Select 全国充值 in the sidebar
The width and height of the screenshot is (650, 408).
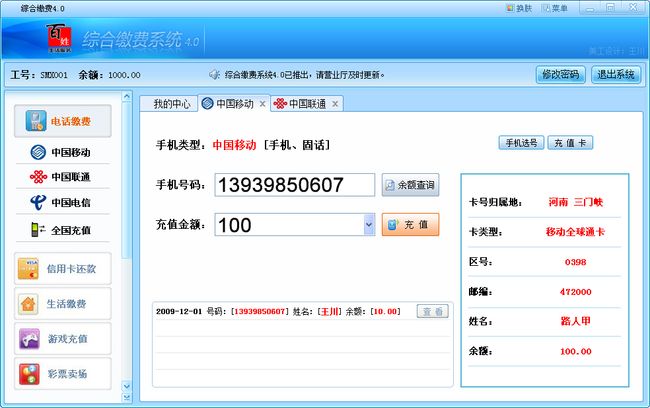[x=61, y=230]
